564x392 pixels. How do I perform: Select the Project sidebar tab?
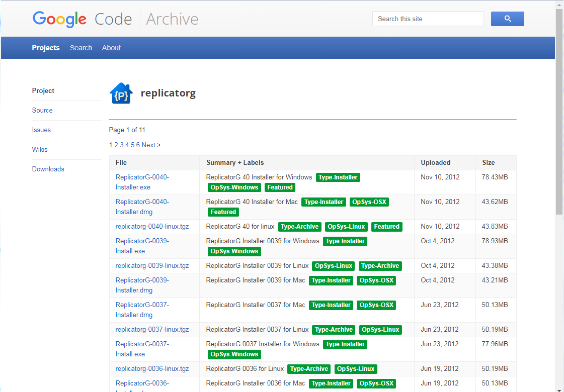click(43, 90)
